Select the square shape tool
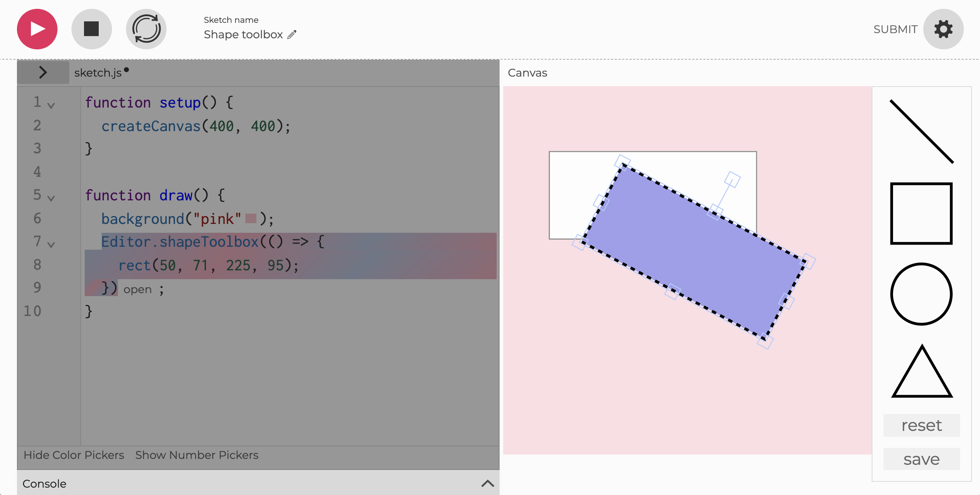 click(x=921, y=213)
